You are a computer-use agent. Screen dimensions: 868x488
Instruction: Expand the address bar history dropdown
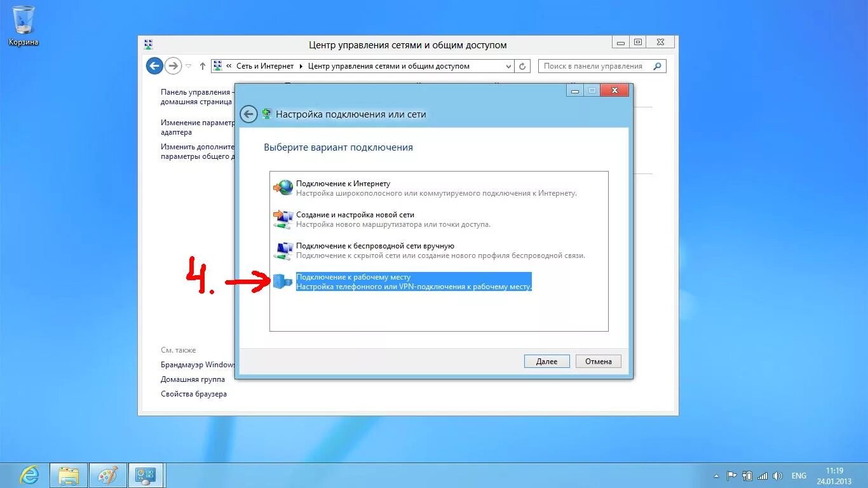[x=508, y=66]
